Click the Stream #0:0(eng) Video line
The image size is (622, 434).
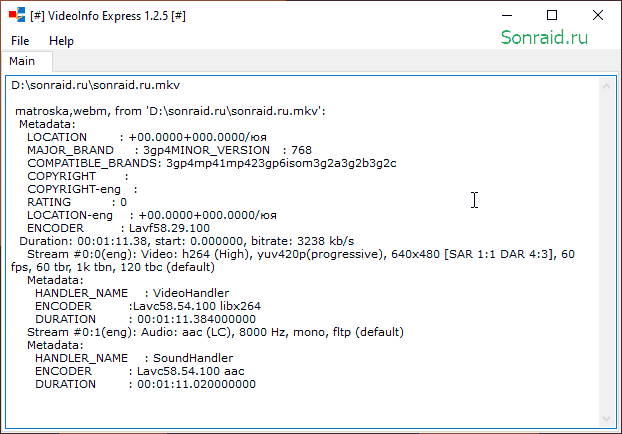click(301, 254)
